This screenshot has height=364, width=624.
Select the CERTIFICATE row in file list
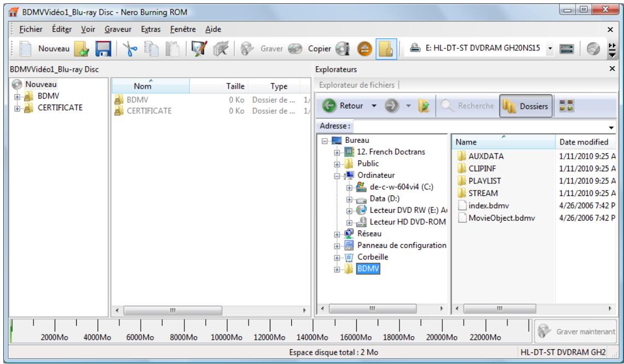(211, 111)
